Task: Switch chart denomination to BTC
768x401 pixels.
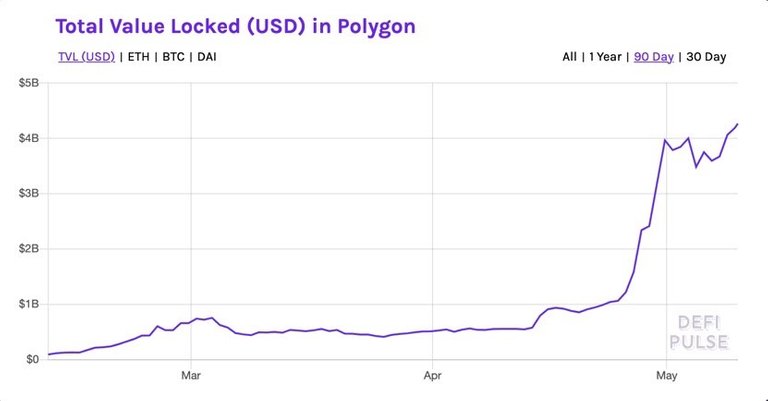Action: pos(175,57)
